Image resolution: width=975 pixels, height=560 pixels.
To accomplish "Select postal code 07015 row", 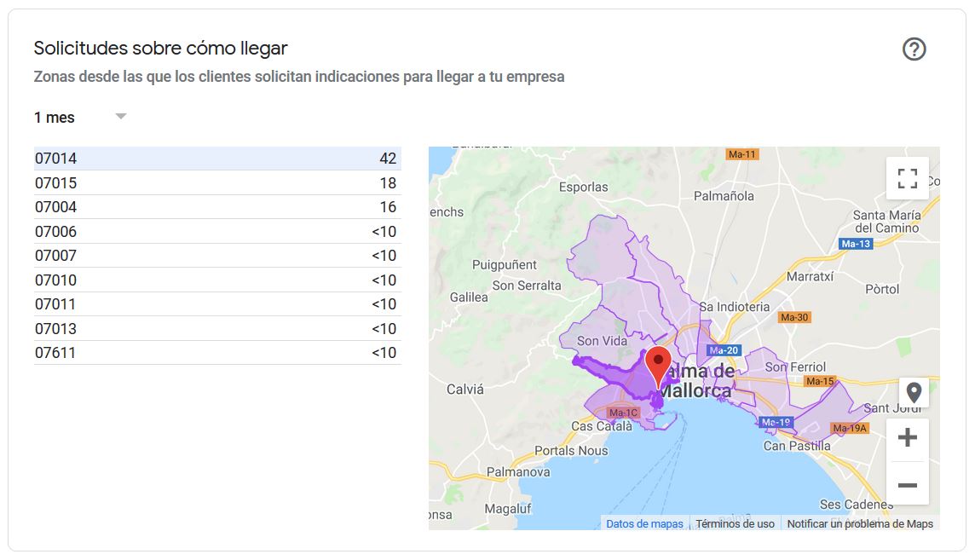I will pos(216,183).
